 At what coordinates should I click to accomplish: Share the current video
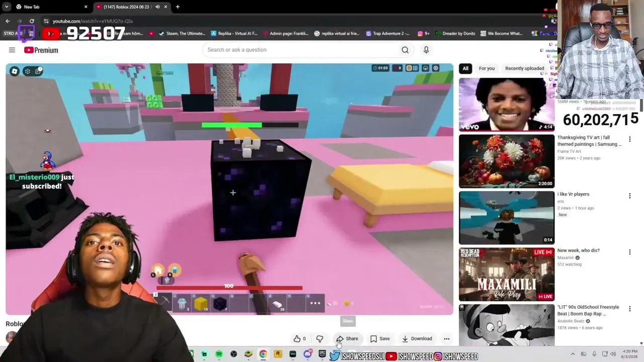point(347,339)
